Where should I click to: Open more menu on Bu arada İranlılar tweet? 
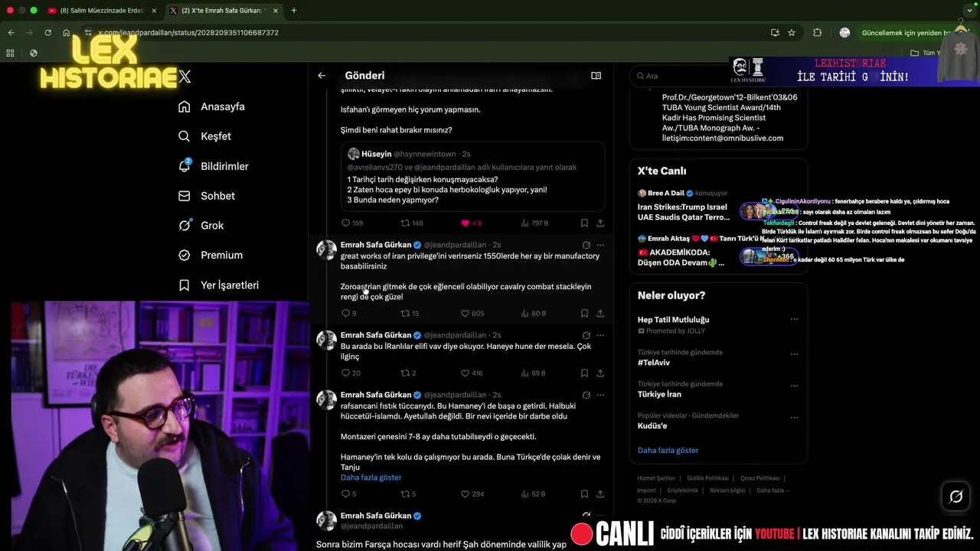pyautogui.click(x=600, y=335)
